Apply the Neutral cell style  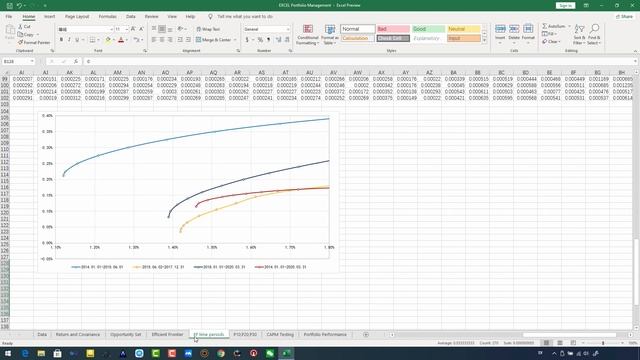pyautogui.click(x=464, y=29)
